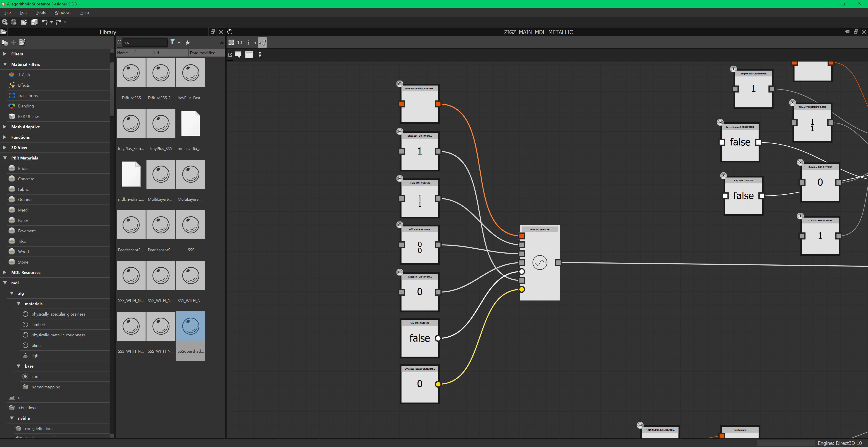Open the Windows menu
This screenshot has width=868, height=447.
(63, 12)
